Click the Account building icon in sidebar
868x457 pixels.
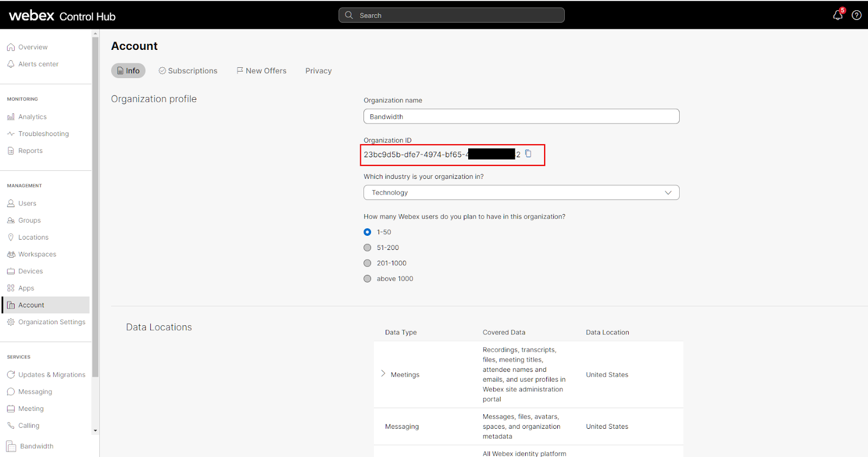pos(11,305)
